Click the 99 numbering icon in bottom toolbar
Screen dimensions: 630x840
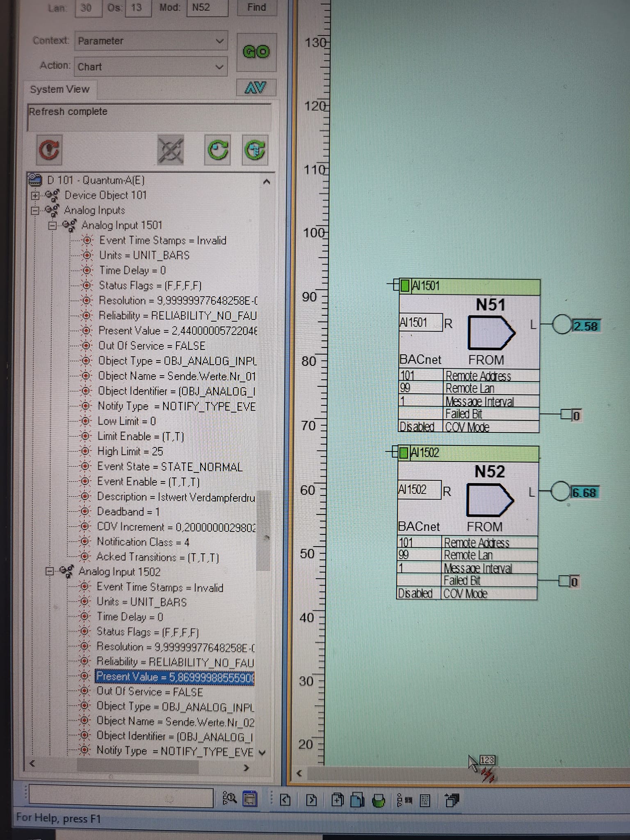point(405,800)
